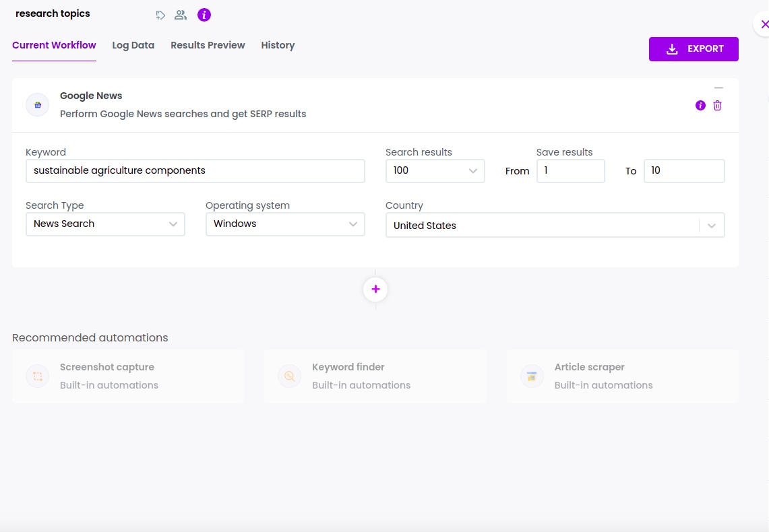Switch to the History tab

pos(278,45)
